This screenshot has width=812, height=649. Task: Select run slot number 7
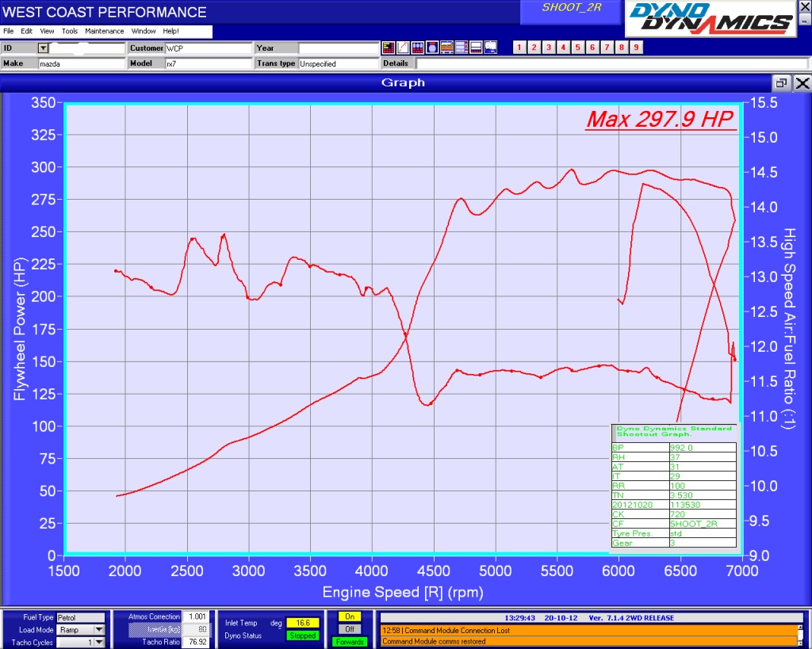tap(607, 48)
